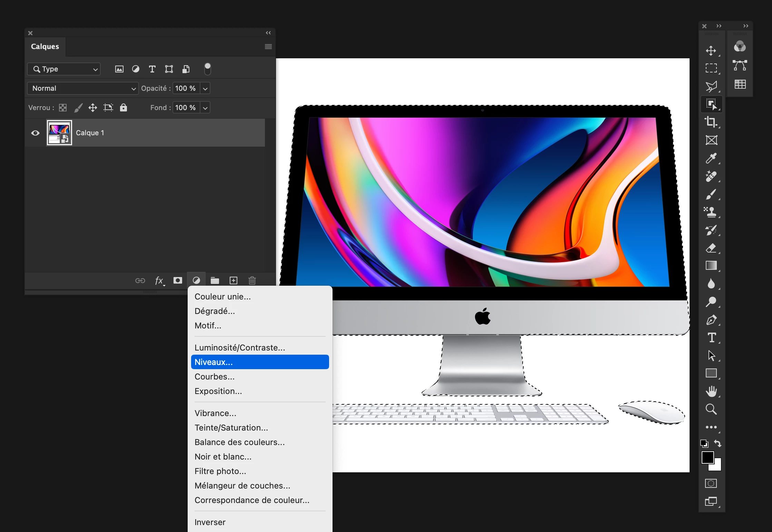Switch to the Calques tab
The image size is (772, 532).
coord(45,47)
